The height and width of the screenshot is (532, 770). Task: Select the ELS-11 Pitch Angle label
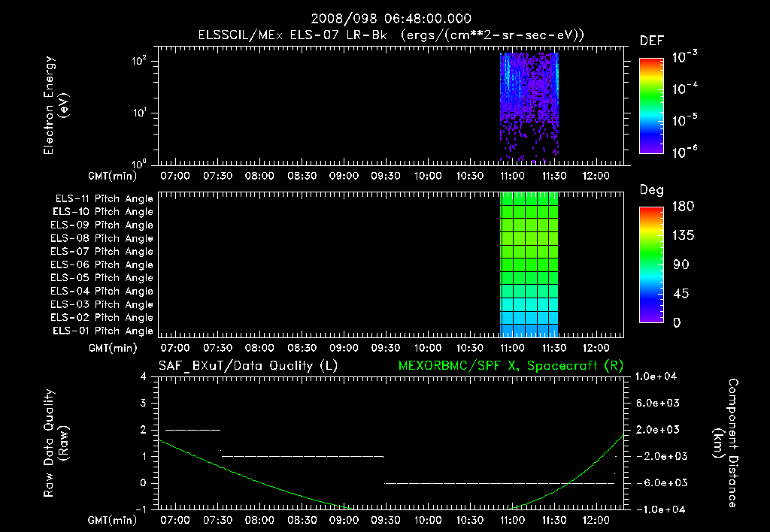pyautogui.click(x=104, y=199)
